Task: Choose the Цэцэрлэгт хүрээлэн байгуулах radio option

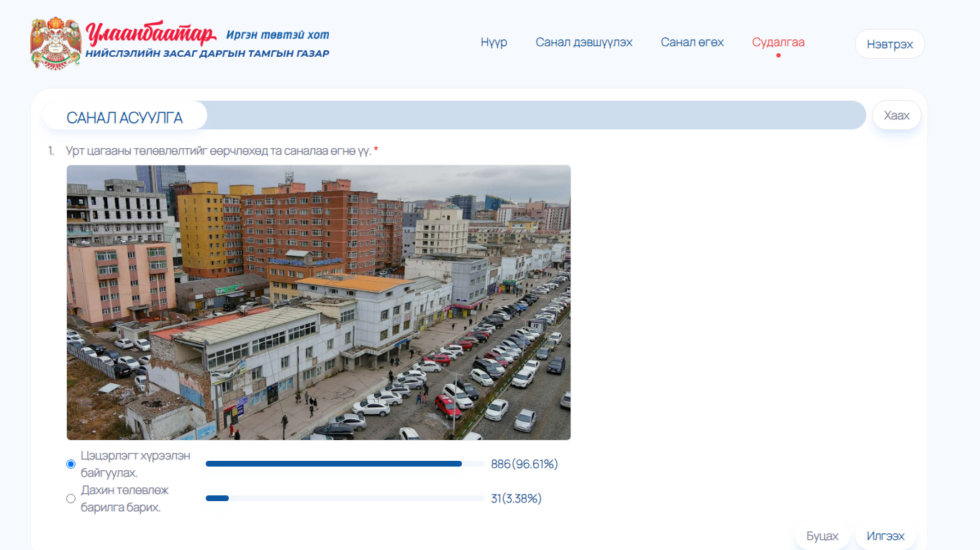Action: 71,464
